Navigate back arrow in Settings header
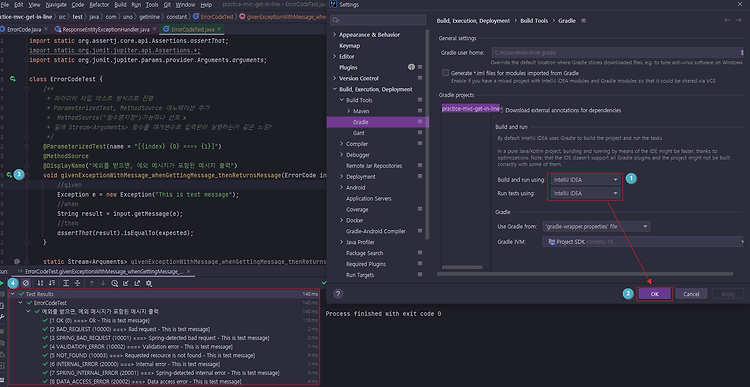Viewport: 750px width, 387px height. [727, 21]
